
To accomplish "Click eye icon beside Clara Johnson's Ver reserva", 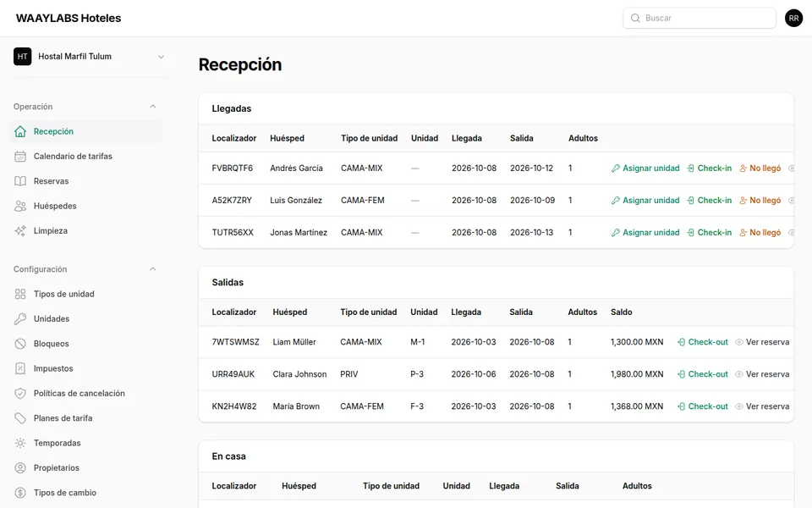I will tap(739, 374).
